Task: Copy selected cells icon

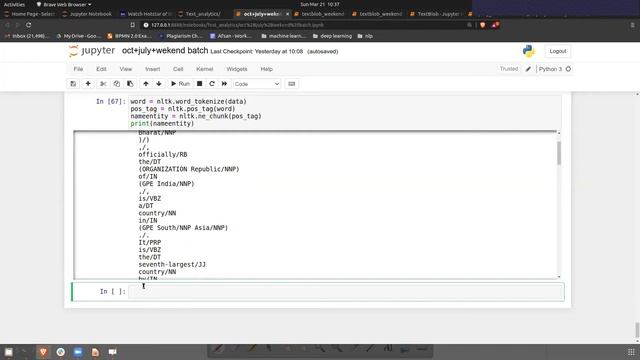Action: click(117, 84)
